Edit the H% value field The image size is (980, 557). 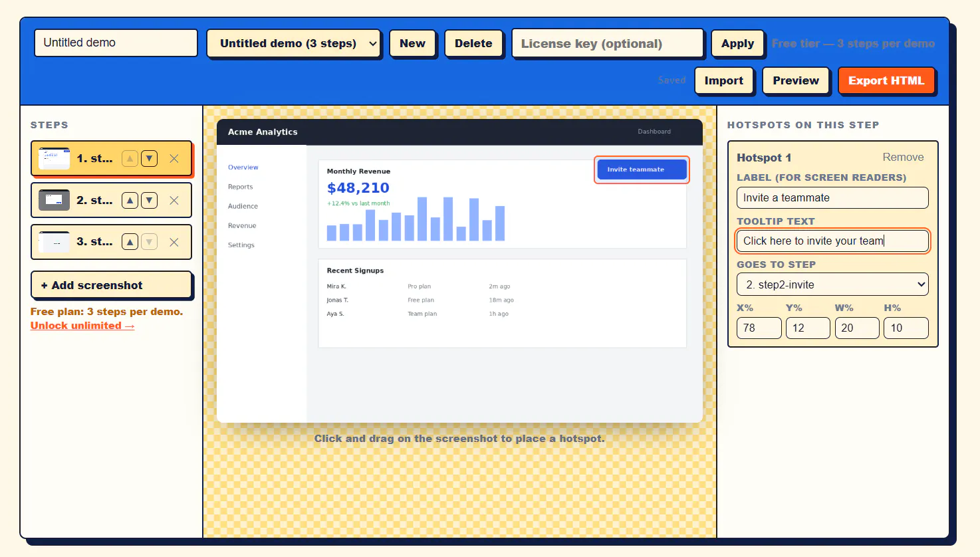(906, 328)
